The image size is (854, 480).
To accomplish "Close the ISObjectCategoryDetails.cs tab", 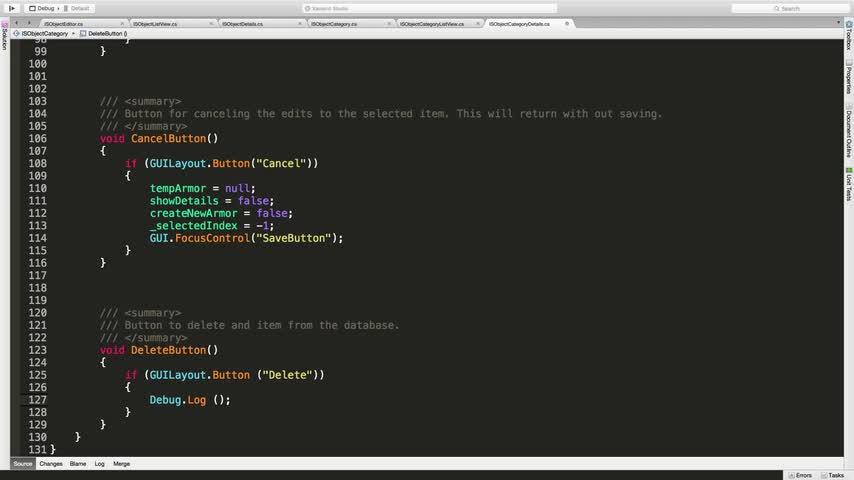I will (567, 23).
